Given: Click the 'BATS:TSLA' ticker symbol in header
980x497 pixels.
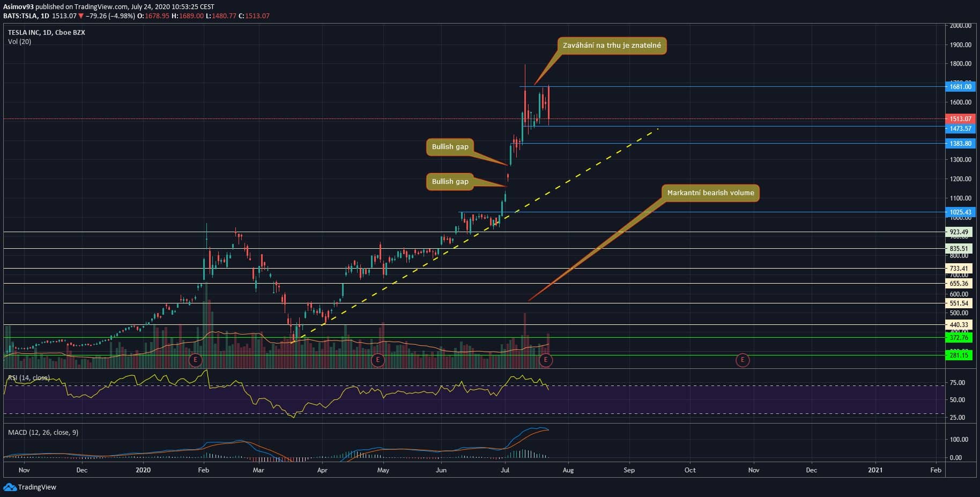Looking at the screenshot, I should (x=20, y=16).
